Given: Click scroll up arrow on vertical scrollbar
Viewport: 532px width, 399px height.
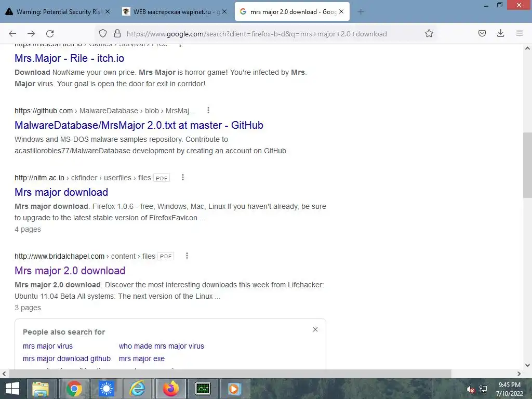Looking at the screenshot, I should 527,48.
